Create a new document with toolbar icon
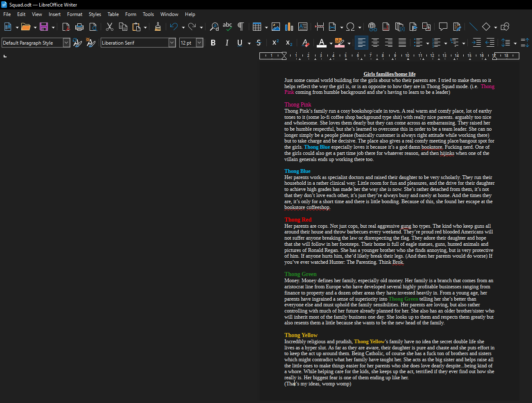 click(8, 27)
